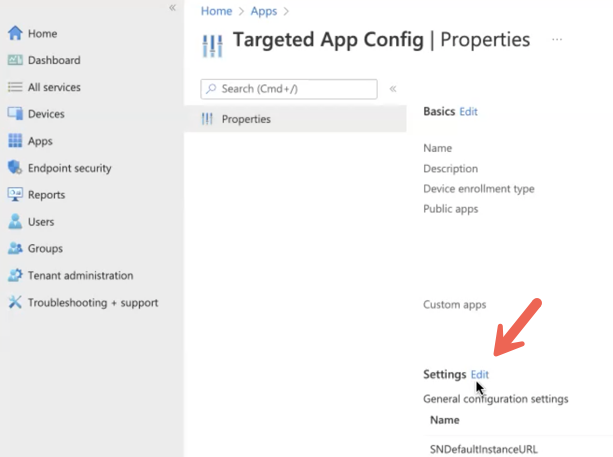The width and height of the screenshot is (613, 457).
Task: Click the Properties sliders icon in blade menu
Action: 207,119
